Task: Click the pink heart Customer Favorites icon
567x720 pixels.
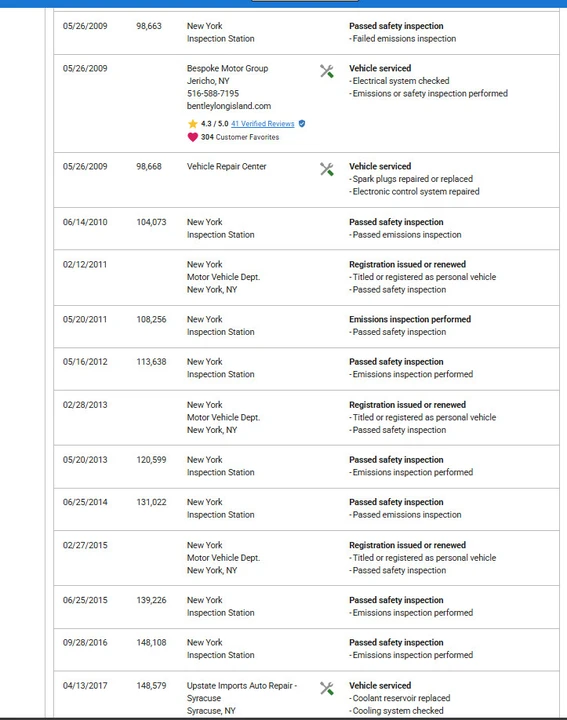Action: coord(192,137)
